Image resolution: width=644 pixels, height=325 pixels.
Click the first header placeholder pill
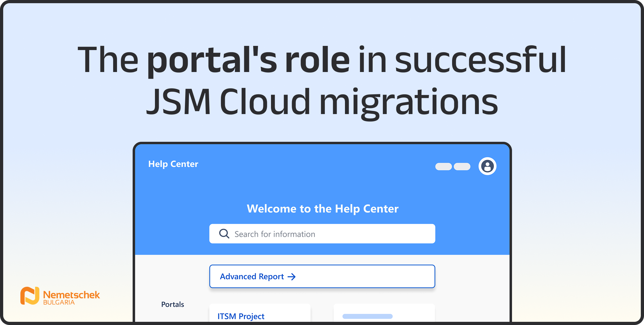443,166
